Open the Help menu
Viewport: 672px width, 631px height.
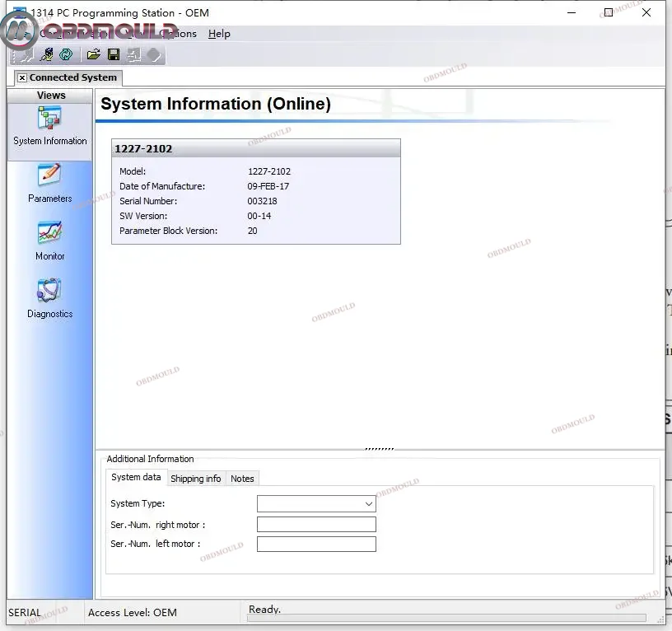[219, 34]
